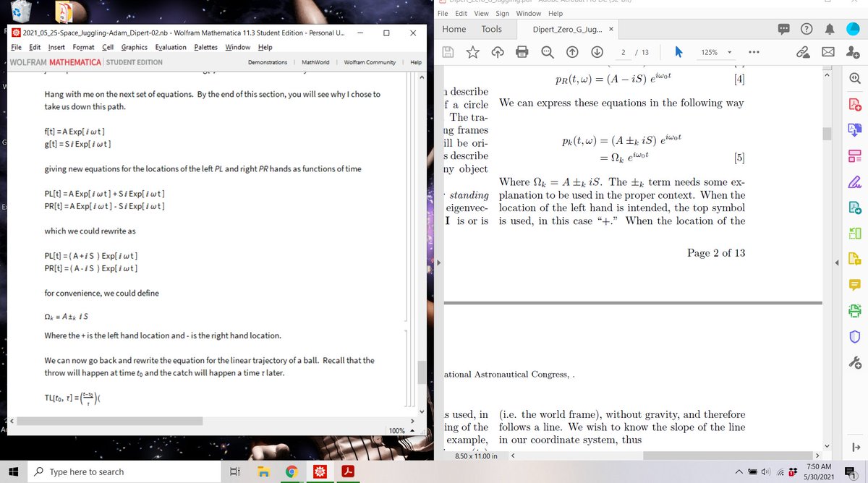
Task: Open Acrobat notifications bell
Action: point(831,29)
